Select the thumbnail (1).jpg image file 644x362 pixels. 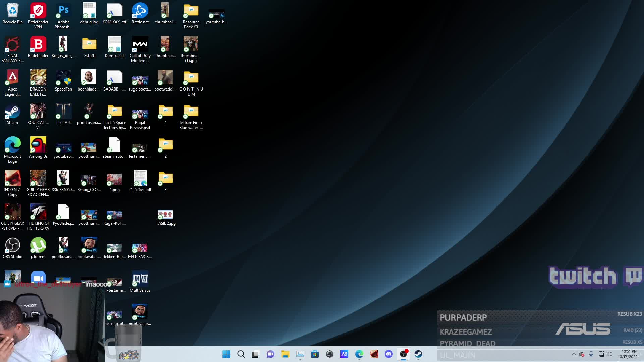(x=191, y=50)
